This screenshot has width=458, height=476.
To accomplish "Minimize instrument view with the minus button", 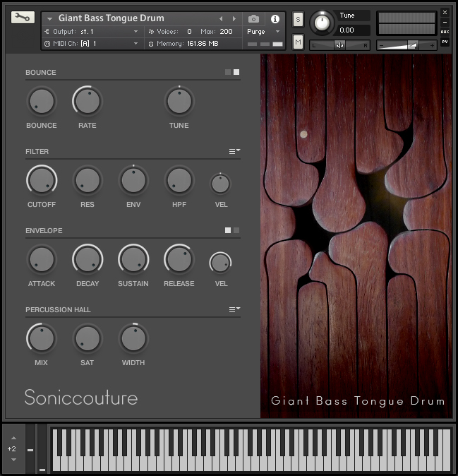I will (x=445, y=22).
